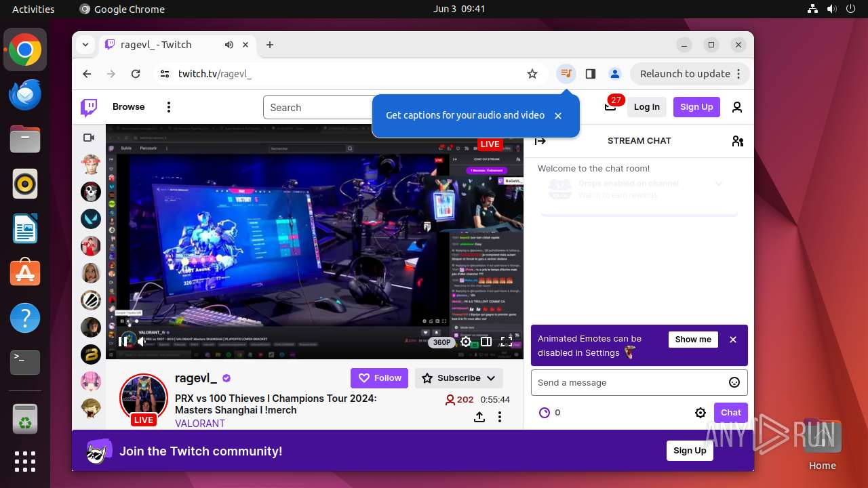Dismiss the captions popup

558,116
